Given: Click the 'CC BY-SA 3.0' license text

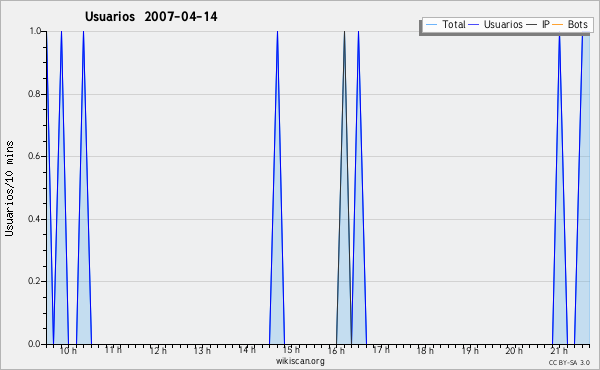Looking at the screenshot, I should 569,362.
